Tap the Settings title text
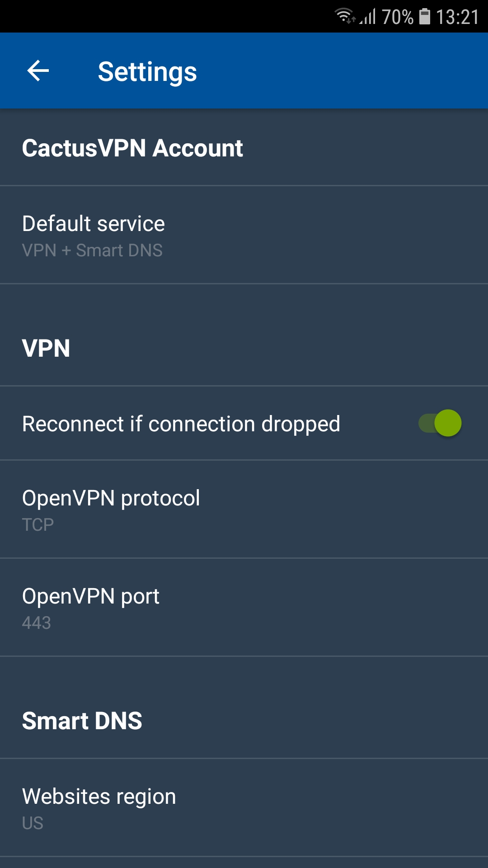The width and height of the screenshot is (488, 868). (147, 71)
